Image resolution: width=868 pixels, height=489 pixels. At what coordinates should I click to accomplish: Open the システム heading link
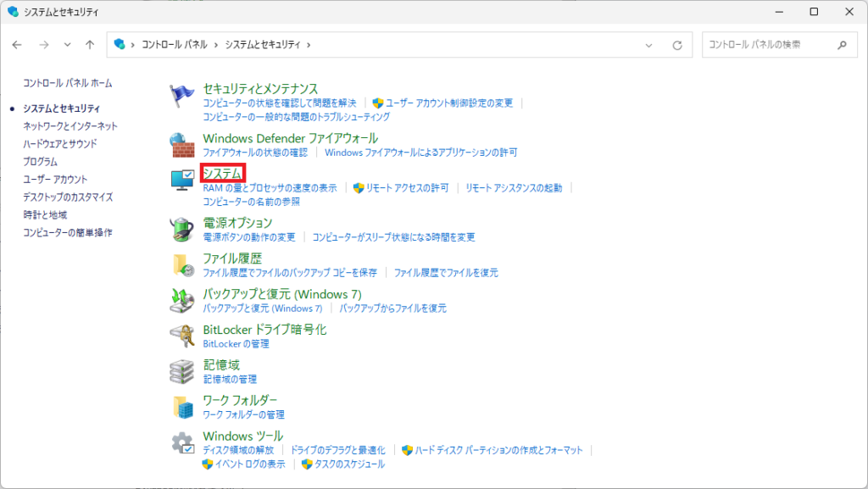pos(223,173)
